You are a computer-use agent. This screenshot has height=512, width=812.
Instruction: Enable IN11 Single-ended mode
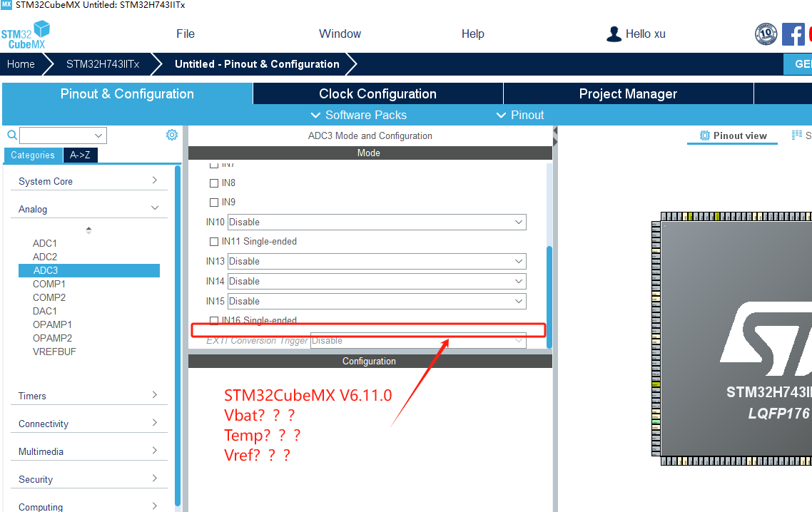pos(213,241)
